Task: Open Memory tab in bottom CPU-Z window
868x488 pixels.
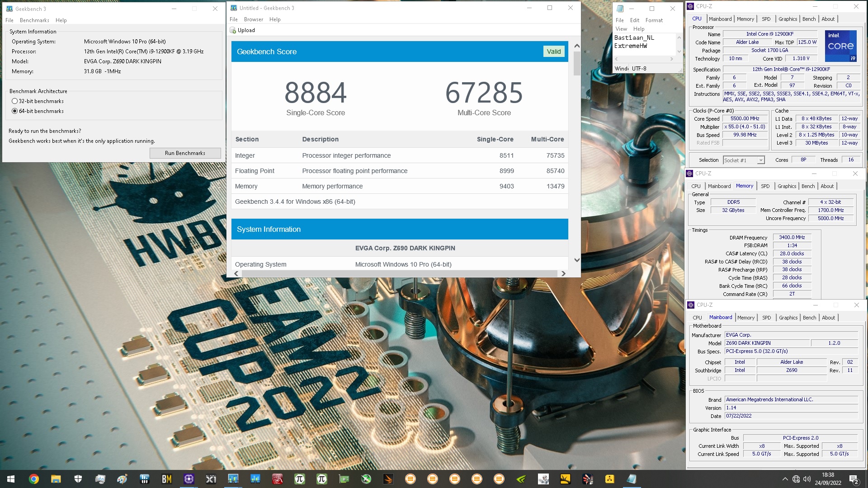Action: 745,318
